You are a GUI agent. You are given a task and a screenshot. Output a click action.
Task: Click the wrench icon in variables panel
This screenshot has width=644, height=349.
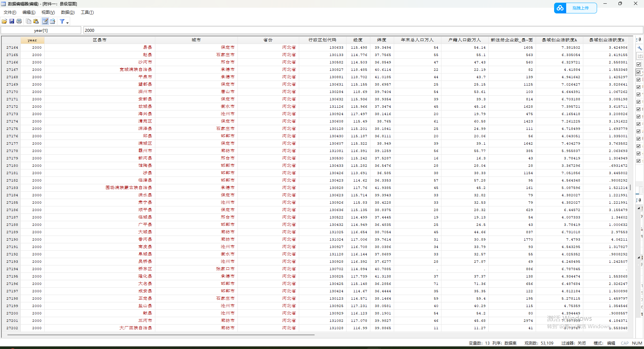point(640,48)
